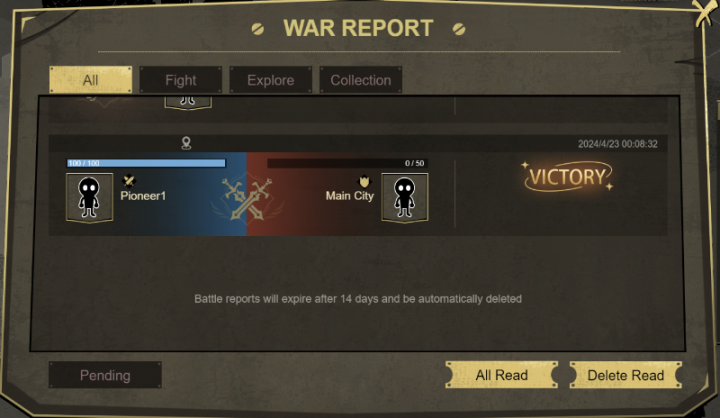Click the Pioneer1 avatar portrait
The height and width of the screenshot is (418, 720).
90,198
